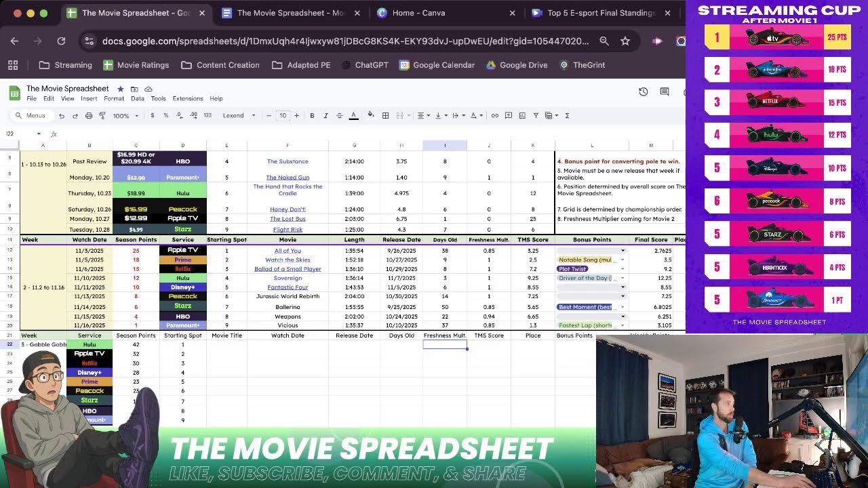This screenshot has width=868, height=488.
Task: Open the zoom 100% dropdown
Action: tap(125, 116)
